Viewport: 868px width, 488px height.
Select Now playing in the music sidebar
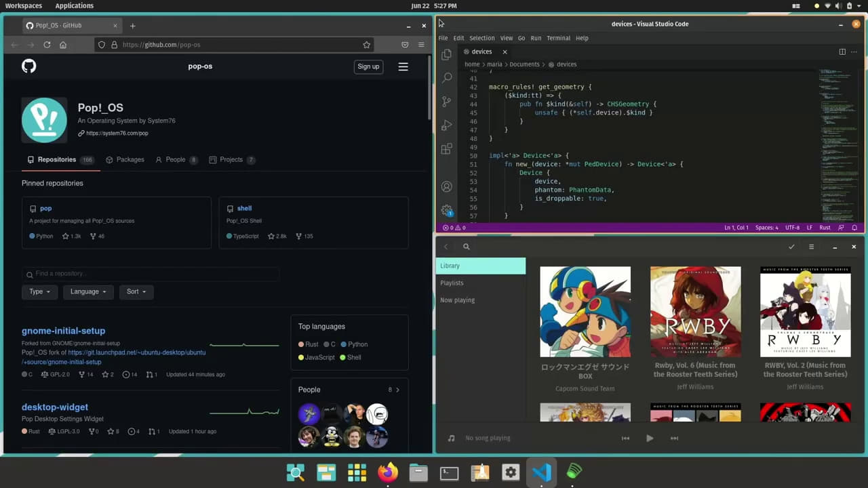coord(480,300)
